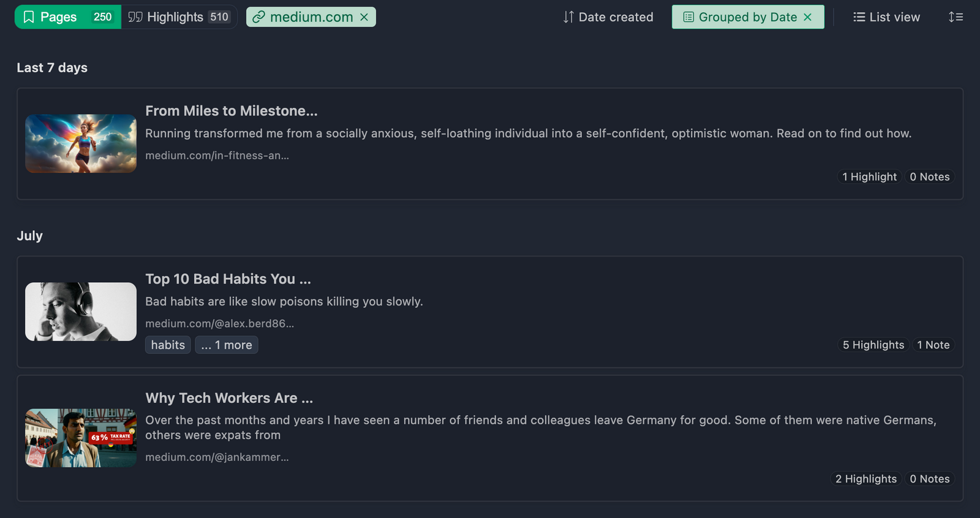Open 'Why Tech Workers Are ...' article
Screen dimensions: 980x518
[229, 398]
